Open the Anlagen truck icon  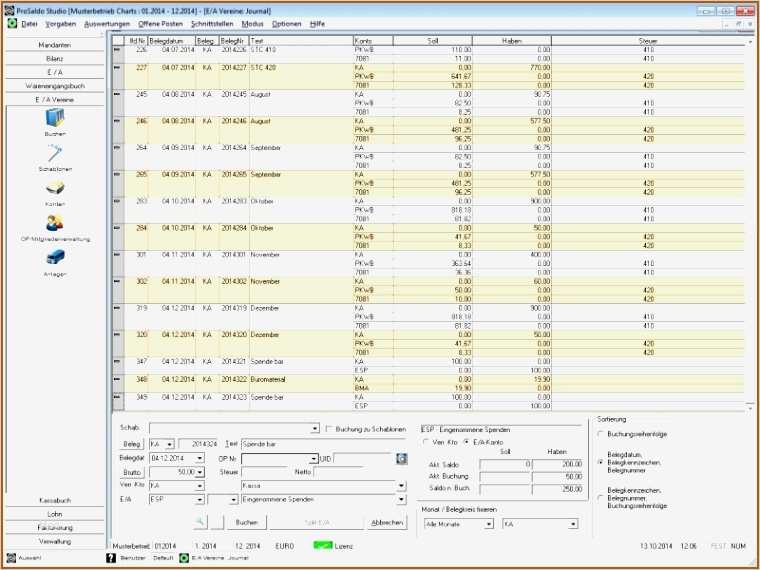pyautogui.click(x=55, y=257)
